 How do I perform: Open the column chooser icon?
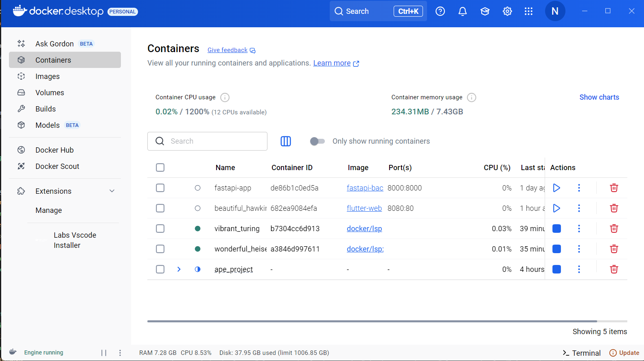[286, 141]
